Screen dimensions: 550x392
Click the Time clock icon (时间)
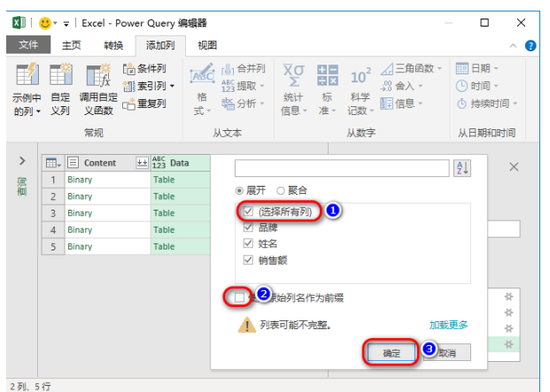tap(462, 86)
